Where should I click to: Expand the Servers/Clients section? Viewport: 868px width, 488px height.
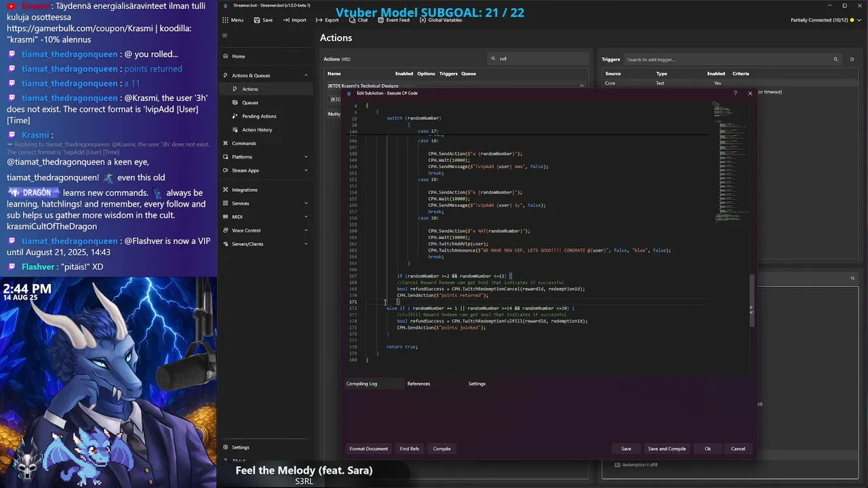[x=266, y=244]
